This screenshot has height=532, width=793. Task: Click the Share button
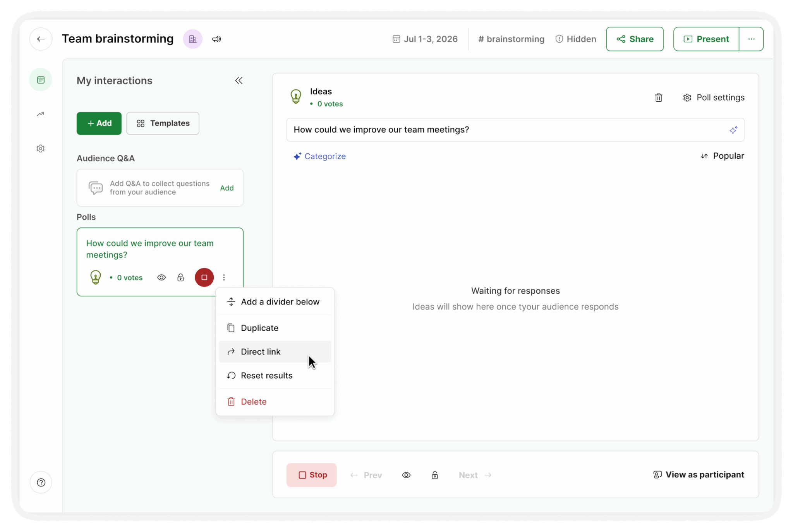coord(635,39)
